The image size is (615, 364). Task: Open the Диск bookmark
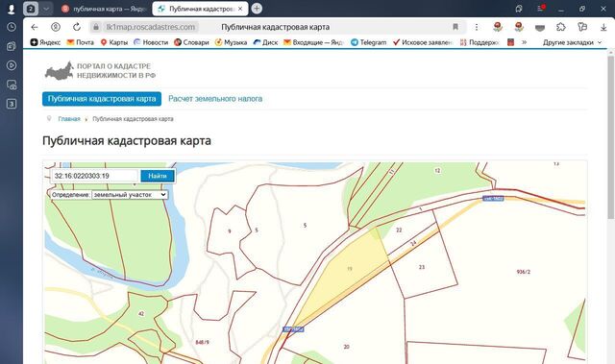click(265, 42)
